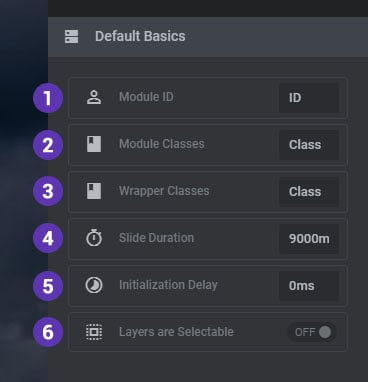Click the Module ID person icon
The width and height of the screenshot is (368, 382).
click(x=94, y=98)
